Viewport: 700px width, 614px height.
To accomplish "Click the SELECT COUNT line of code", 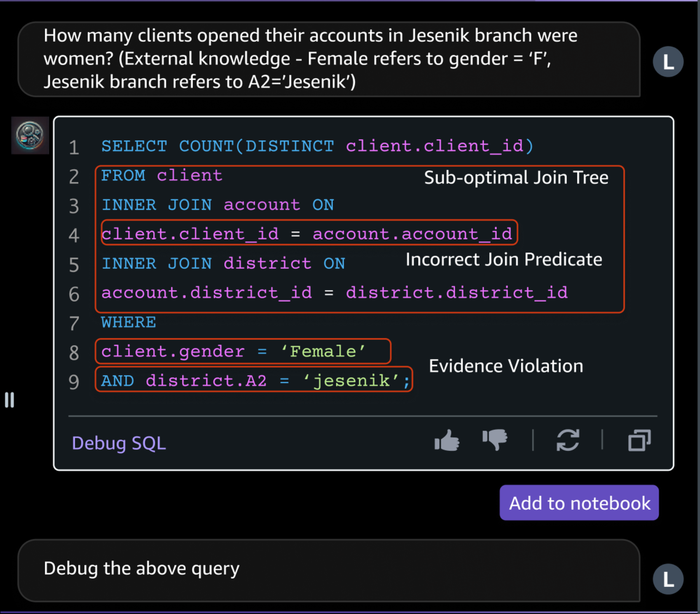I will point(317,146).
